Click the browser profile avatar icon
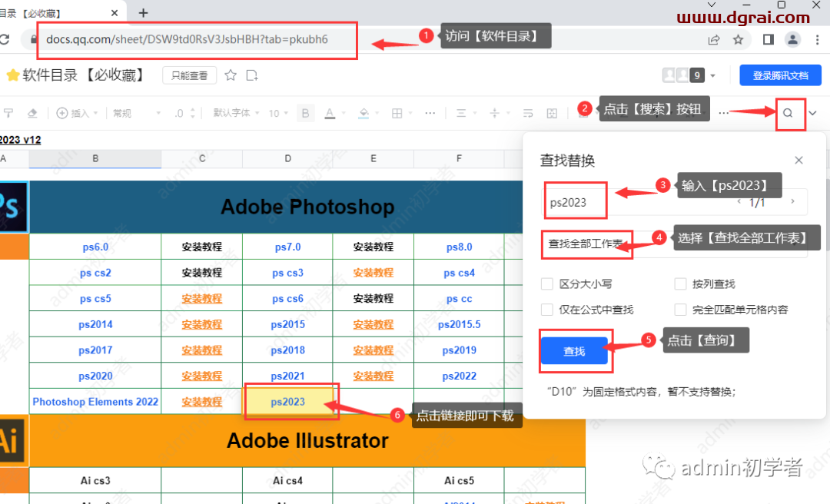The height and width of the screenshot is (504, 830). pyautogui.click(x=792, y=39)
